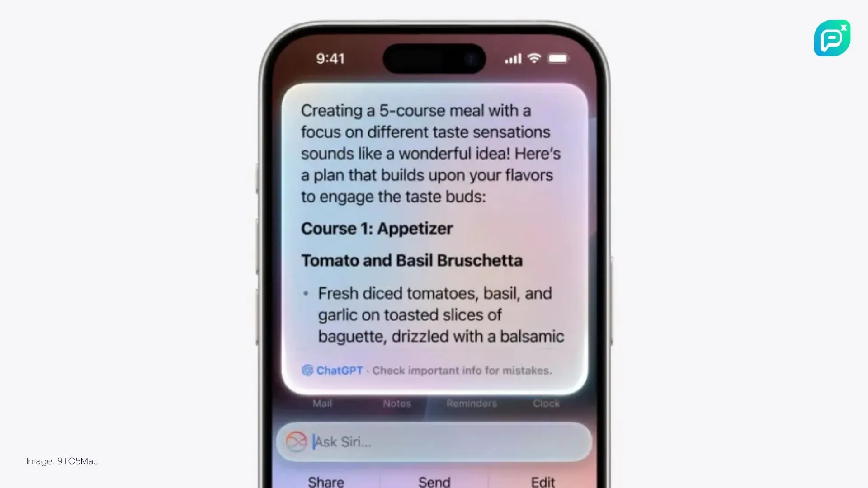Click the Share button at bottom
The height and width of the screenshot is (488, 868).
coord(326,481)
